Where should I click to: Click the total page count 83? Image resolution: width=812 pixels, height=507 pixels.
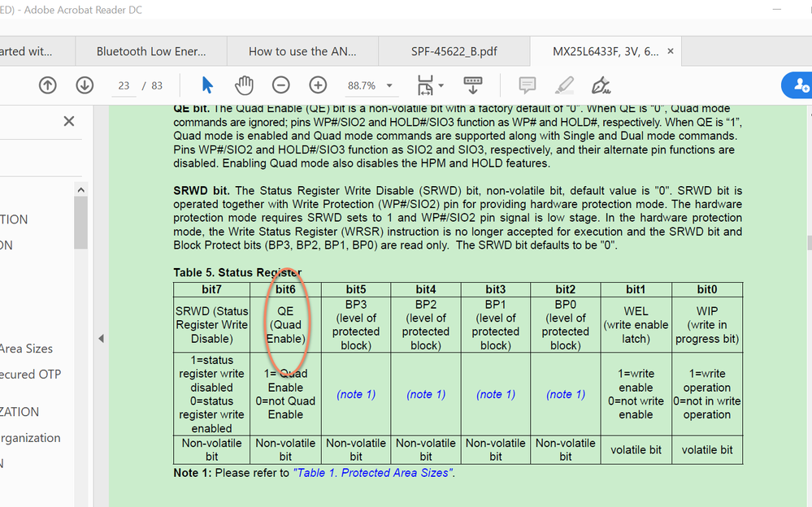click(157, 86)
